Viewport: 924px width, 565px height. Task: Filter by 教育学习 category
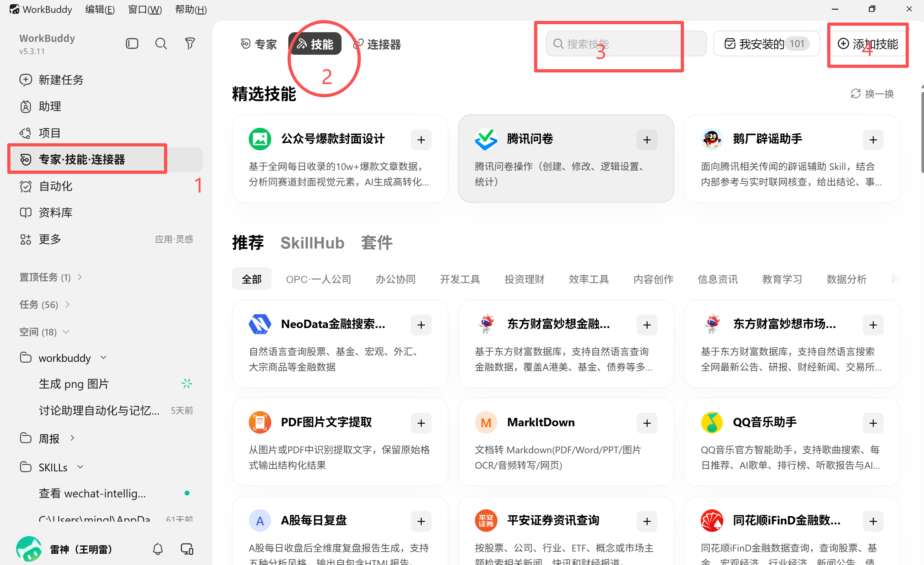point(782,279)
